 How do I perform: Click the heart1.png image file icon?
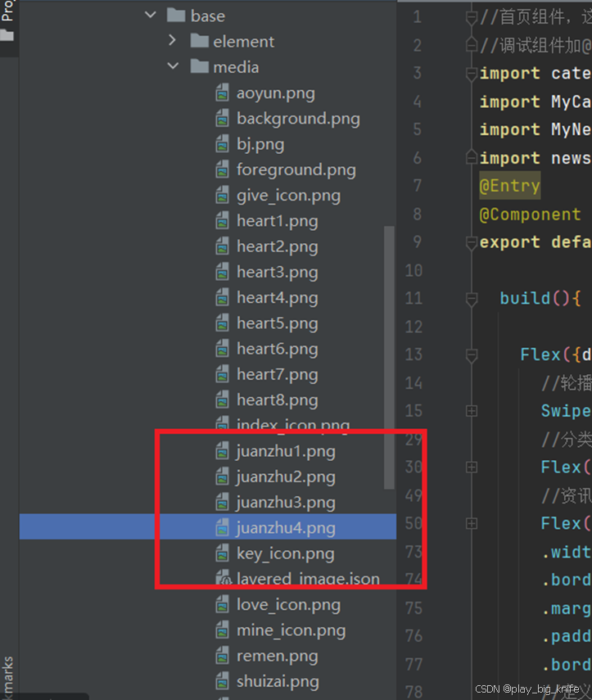pyautogui.click(x=222, y=221)
